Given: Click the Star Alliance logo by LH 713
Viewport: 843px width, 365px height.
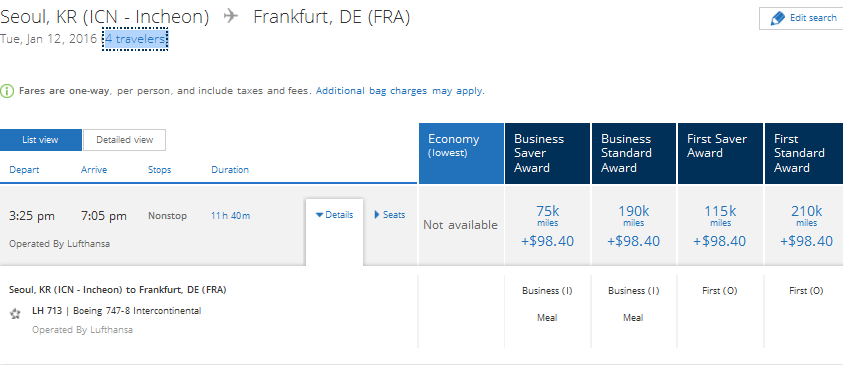Looking at the screenshot, I should (x=15, y=313).
